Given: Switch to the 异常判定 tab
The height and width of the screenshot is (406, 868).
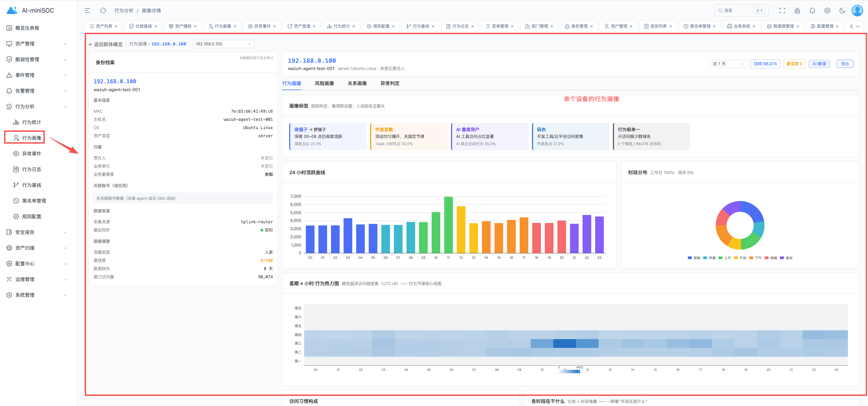Looking at the screenshot, I should point(390,83).
